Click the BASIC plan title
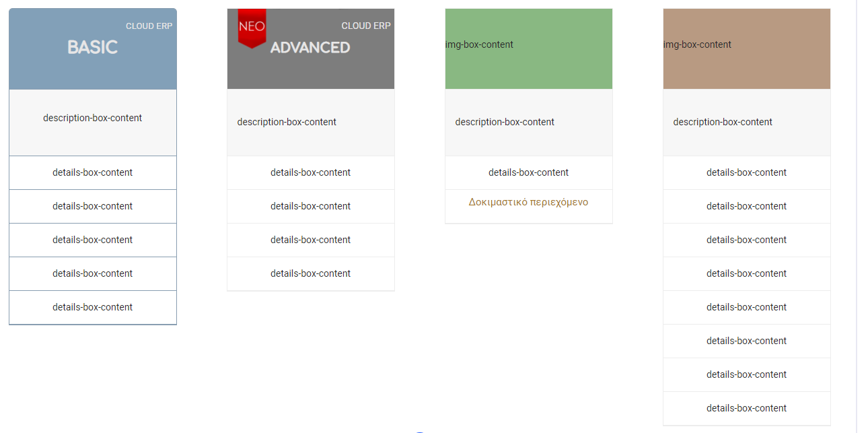This screenshot has width=868, height=433. pos(93,47)
